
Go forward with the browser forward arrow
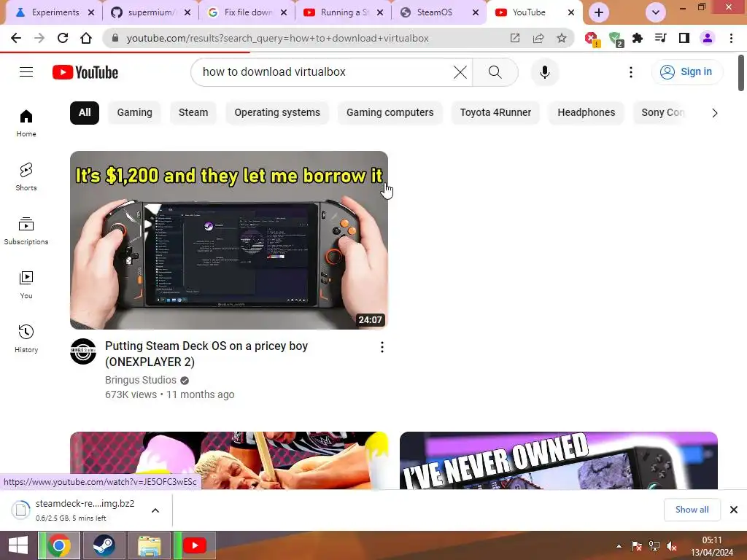(39, 38)
